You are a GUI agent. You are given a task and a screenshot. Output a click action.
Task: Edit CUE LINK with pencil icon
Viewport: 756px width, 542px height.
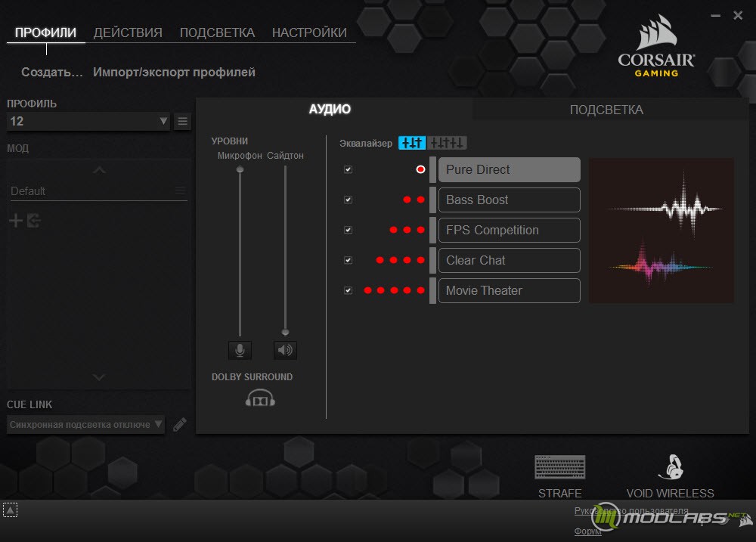click(x=180, y=424)
